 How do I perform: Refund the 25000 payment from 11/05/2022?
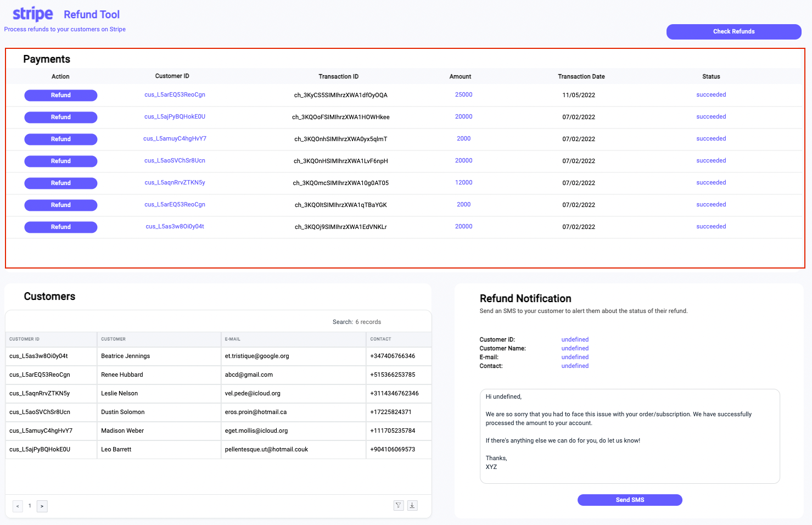tap(60, 95)
